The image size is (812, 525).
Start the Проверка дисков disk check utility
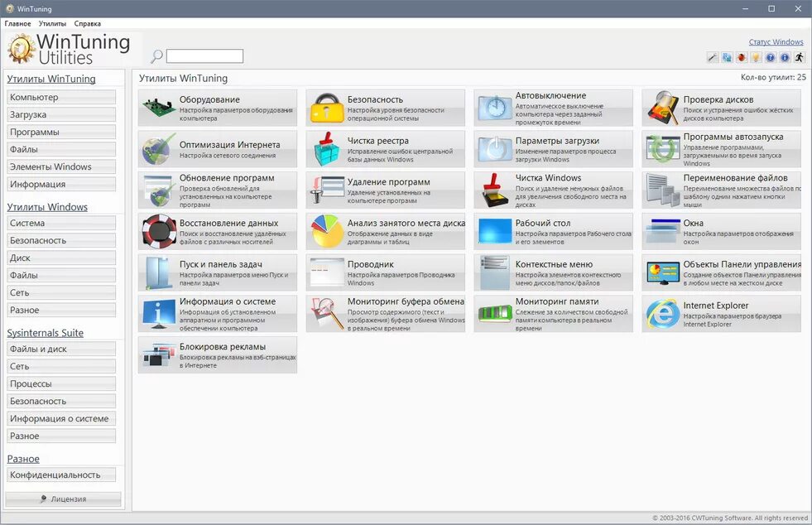pos(722,108)
